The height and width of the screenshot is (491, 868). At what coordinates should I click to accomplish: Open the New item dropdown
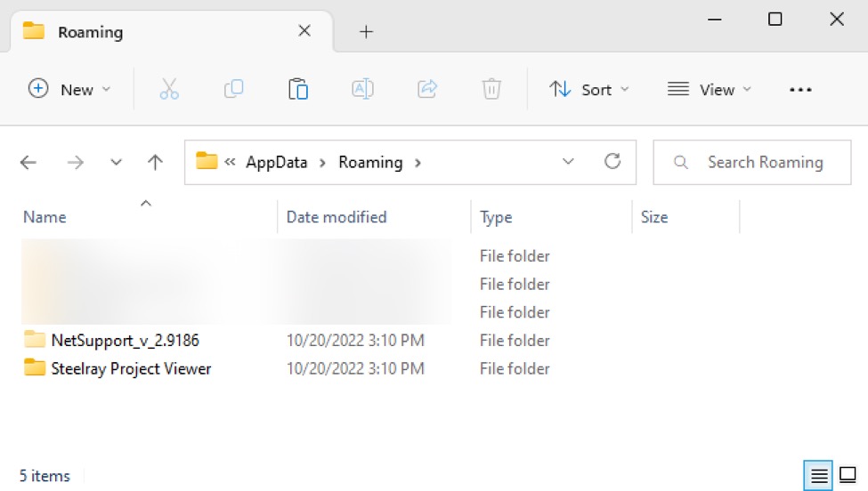[69, 89]
